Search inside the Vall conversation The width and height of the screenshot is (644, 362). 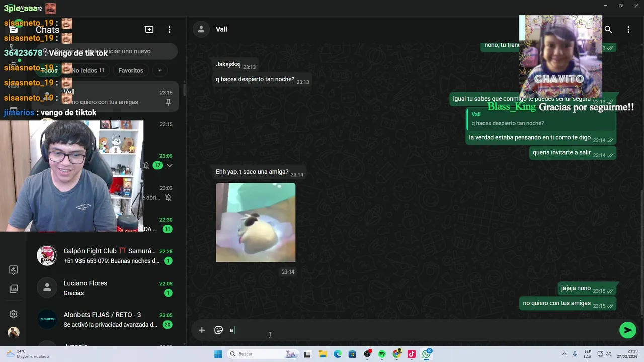(608, 30)
